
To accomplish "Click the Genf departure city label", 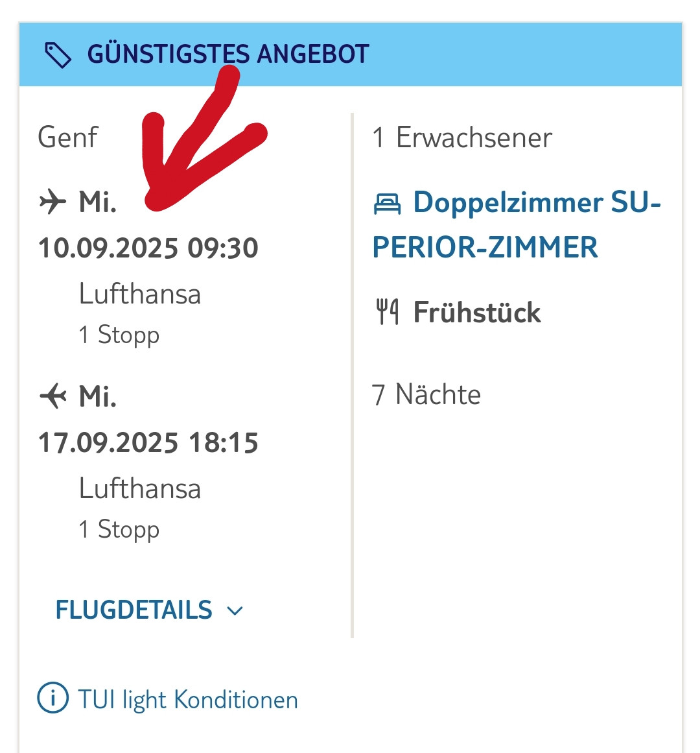I will [67, 137].
